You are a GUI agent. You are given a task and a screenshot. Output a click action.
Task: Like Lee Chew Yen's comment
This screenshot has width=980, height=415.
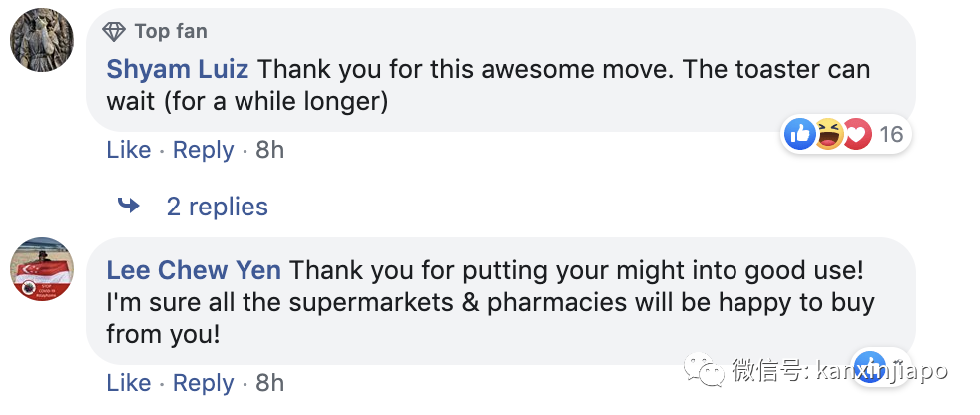tap(129, 383)
